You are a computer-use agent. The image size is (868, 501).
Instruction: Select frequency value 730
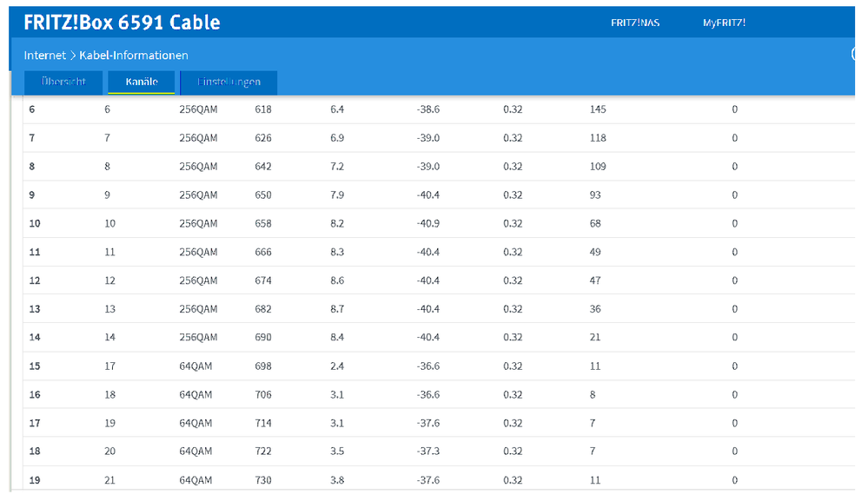(263, 480)
